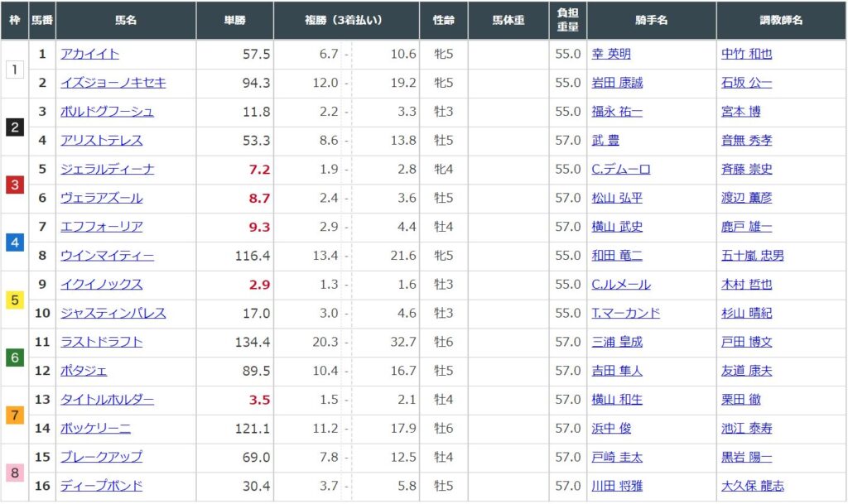This screenshot has width=848, height=504.
Task: Click the 騎手名 column header
Action: click(x=651, y=20)
